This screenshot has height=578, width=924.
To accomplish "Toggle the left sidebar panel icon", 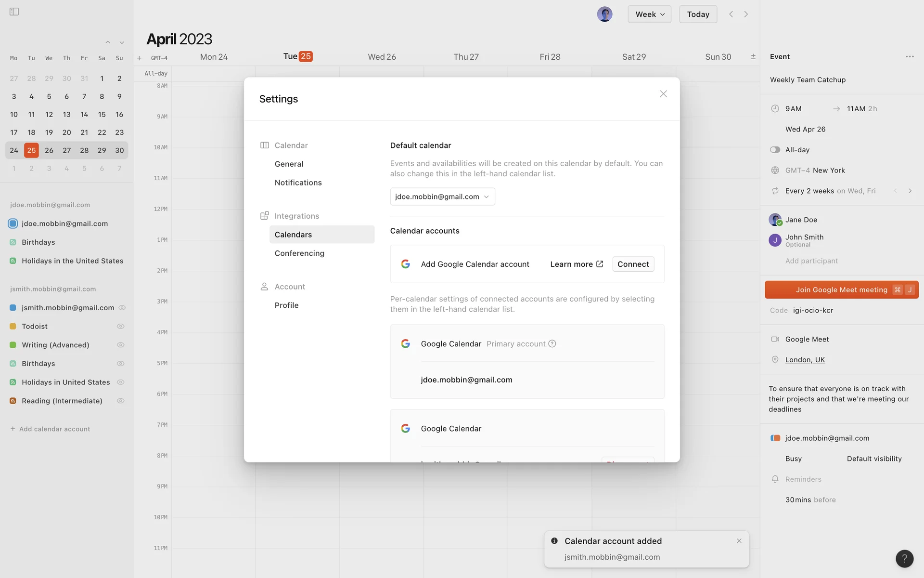I will point(14,12).
